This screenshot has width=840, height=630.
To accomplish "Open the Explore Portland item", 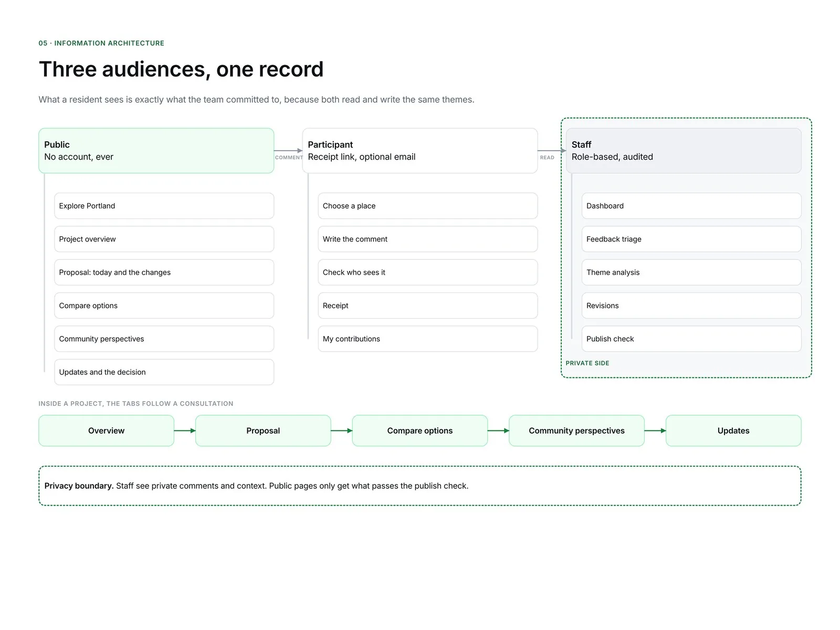I will click(164, 206).
